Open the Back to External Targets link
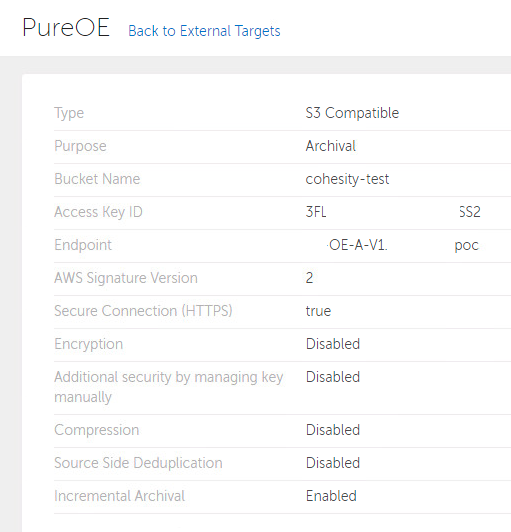The width and height of the screenshot is (511, 532). [204, 31]
